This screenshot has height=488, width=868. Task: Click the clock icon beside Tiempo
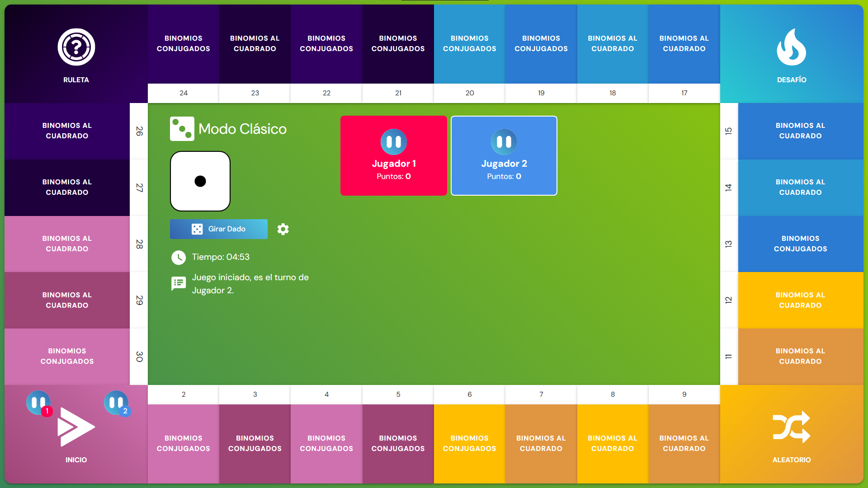click(x=179, y=258)
